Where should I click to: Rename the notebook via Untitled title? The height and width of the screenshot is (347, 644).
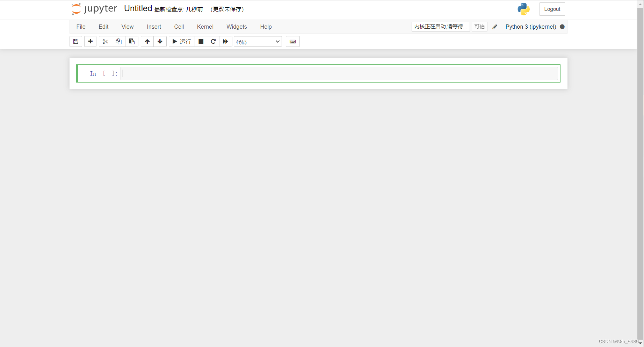[x=138, y=9]
